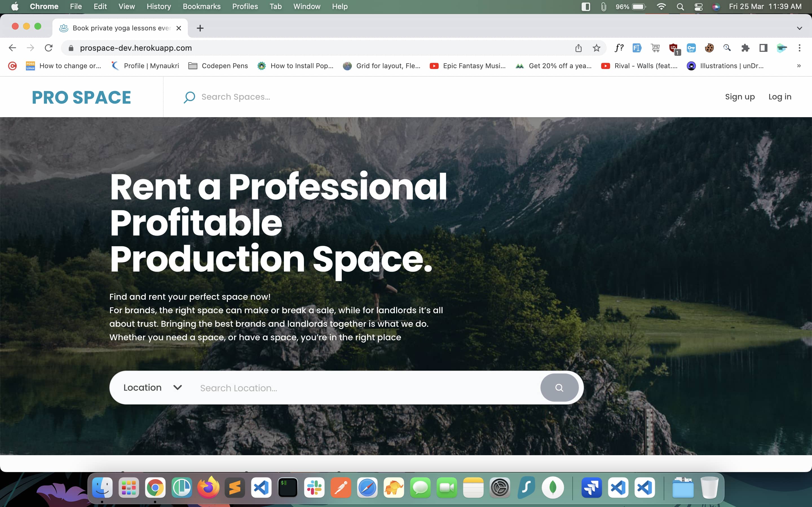
Task: Click the magnifier icon beside Search Spaces
Action: coord(189,97)
